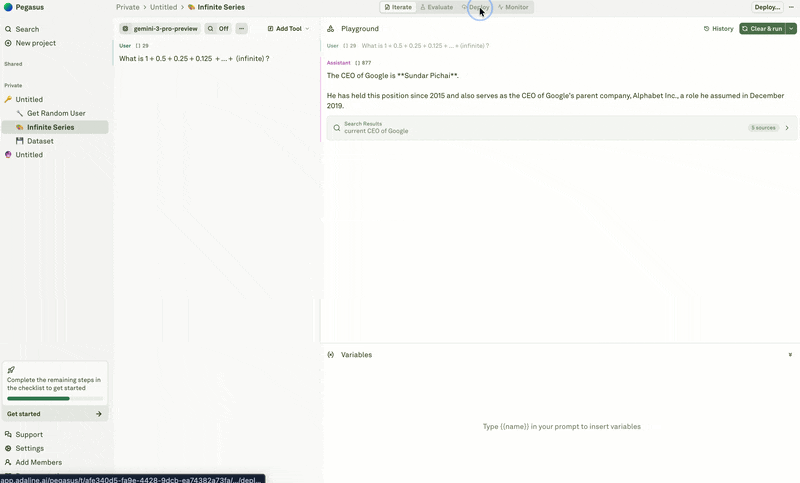Click the Add Members person icon

8,462
